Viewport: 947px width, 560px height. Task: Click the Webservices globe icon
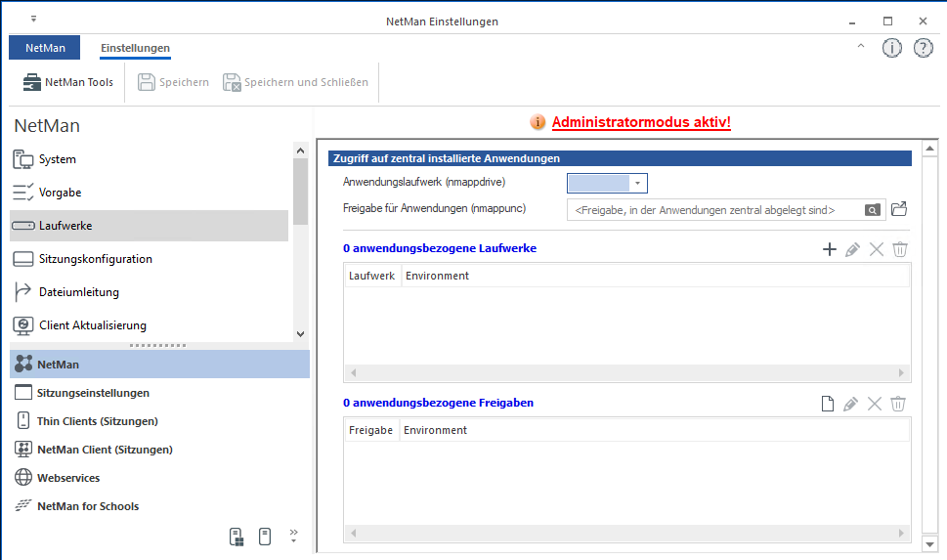point(22,477)
